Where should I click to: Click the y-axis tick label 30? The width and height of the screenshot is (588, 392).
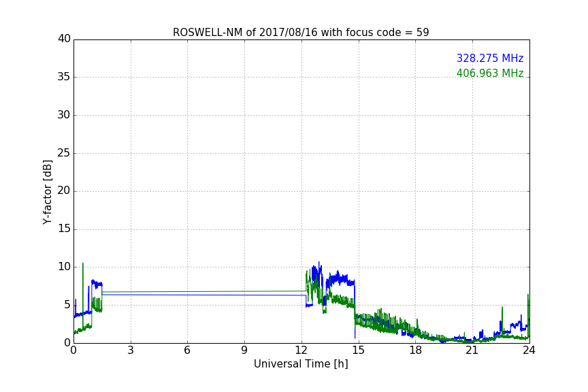(x=64, y=115)
